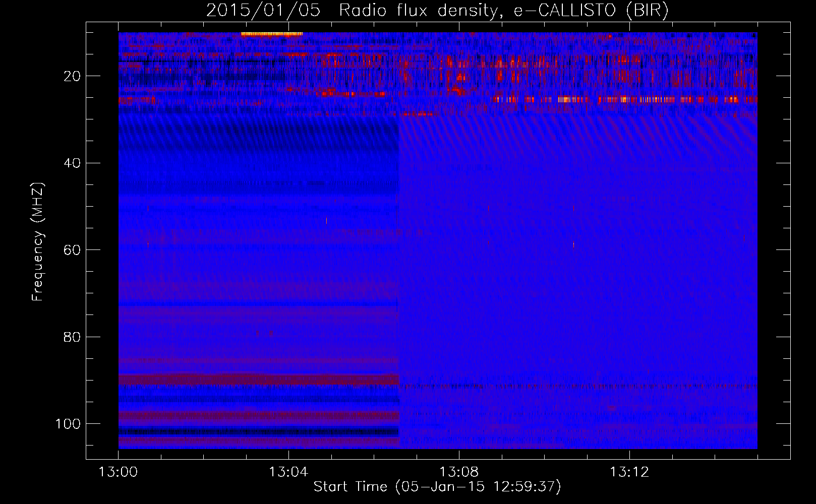Click the 13:00 time axis tick label

click(x=118, y=472)
